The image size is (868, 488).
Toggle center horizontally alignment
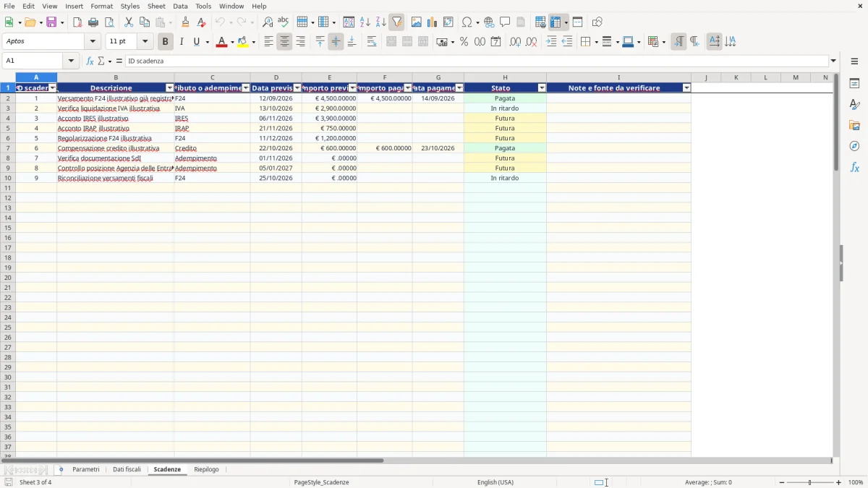(x=284, y=42)
